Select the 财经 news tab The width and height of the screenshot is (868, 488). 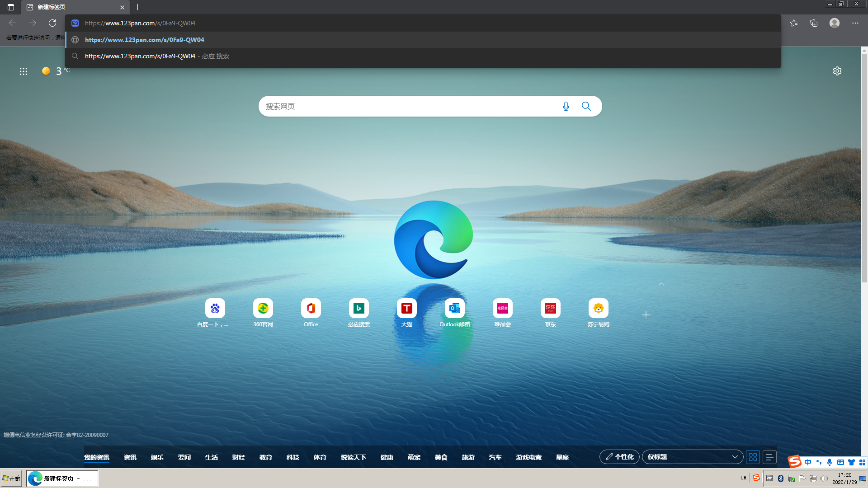[239, 457]
